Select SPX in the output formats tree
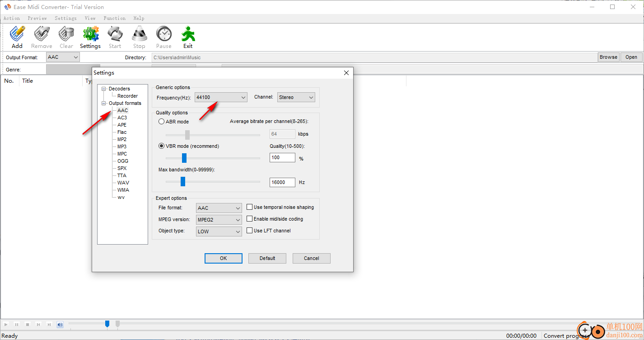The width and height of the screenshot is (644, 340). [x=122, y=168]
